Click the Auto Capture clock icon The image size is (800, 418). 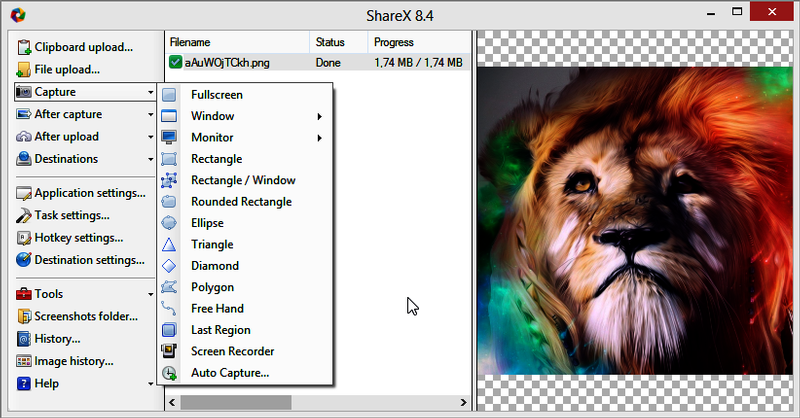169,373
